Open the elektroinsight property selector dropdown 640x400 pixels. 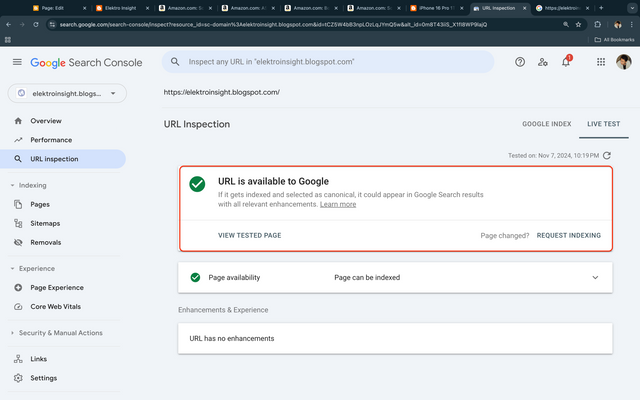pyautogui.click(x=67, y=93)
